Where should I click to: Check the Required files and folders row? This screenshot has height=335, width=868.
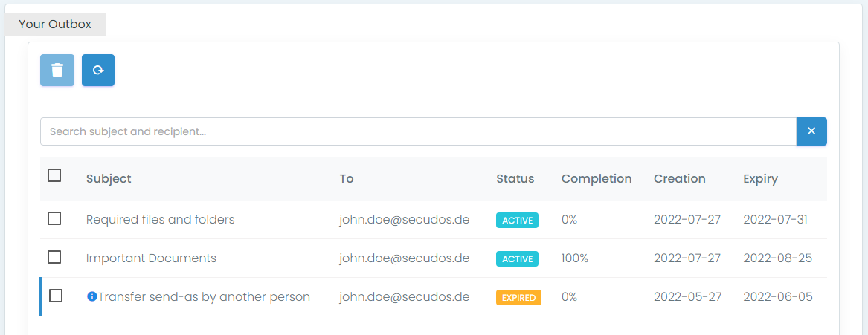[54, 218]
